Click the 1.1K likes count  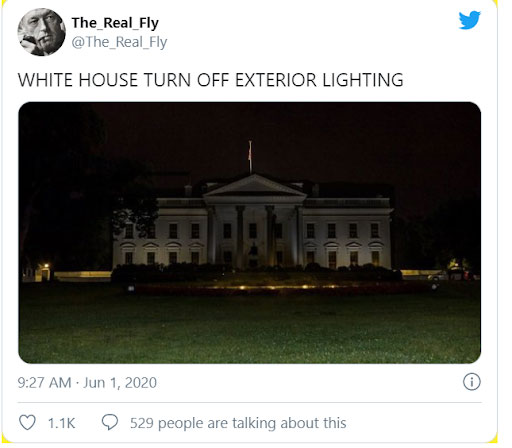(x=62, y=423)
